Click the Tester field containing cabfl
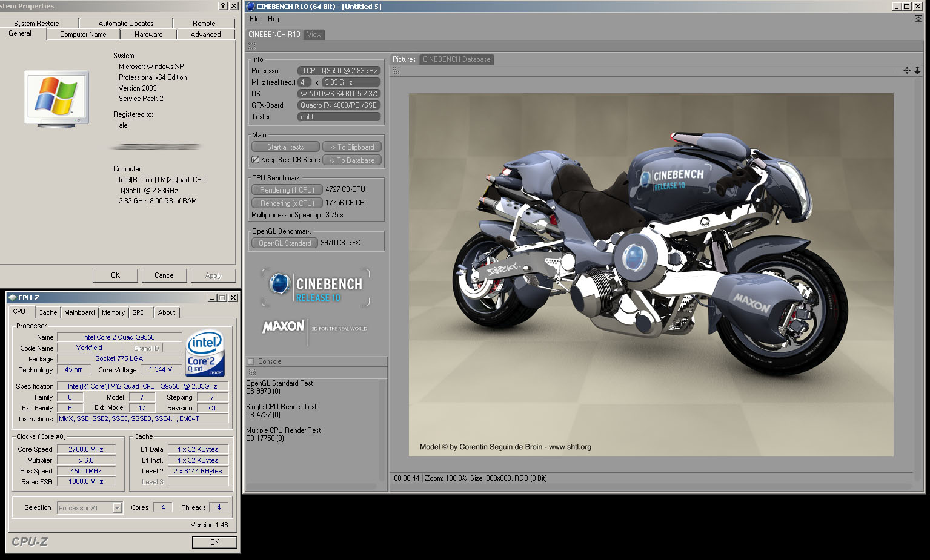 339,117
